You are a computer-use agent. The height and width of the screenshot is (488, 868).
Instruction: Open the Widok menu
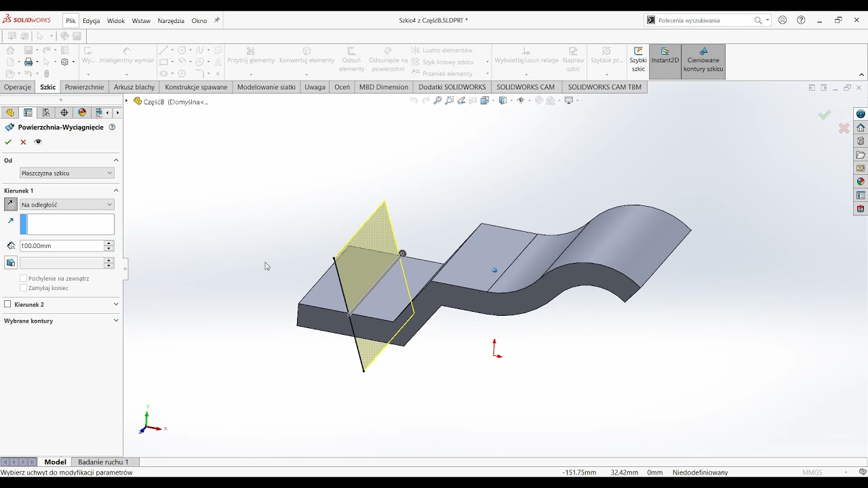point(116,20)
